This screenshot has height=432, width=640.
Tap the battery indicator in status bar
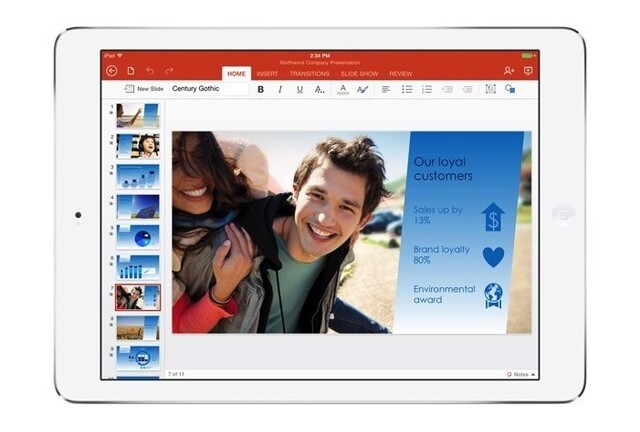point(528,55)
